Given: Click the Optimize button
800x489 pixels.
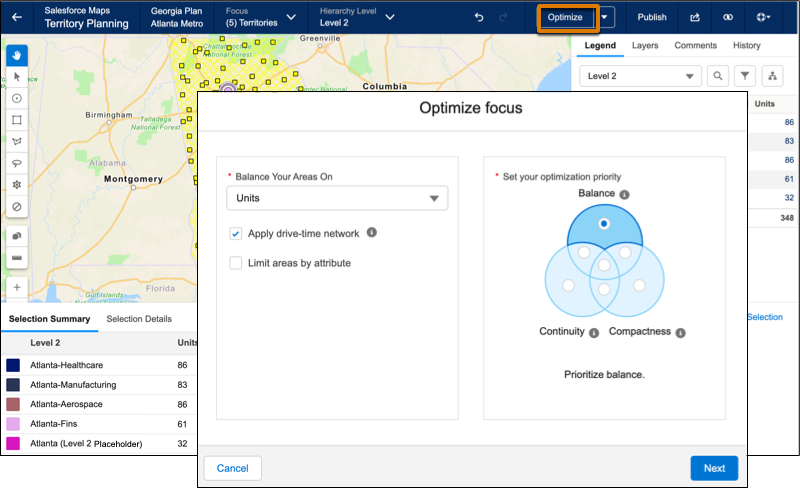Looking at the screenshot, I should [565, 17].
